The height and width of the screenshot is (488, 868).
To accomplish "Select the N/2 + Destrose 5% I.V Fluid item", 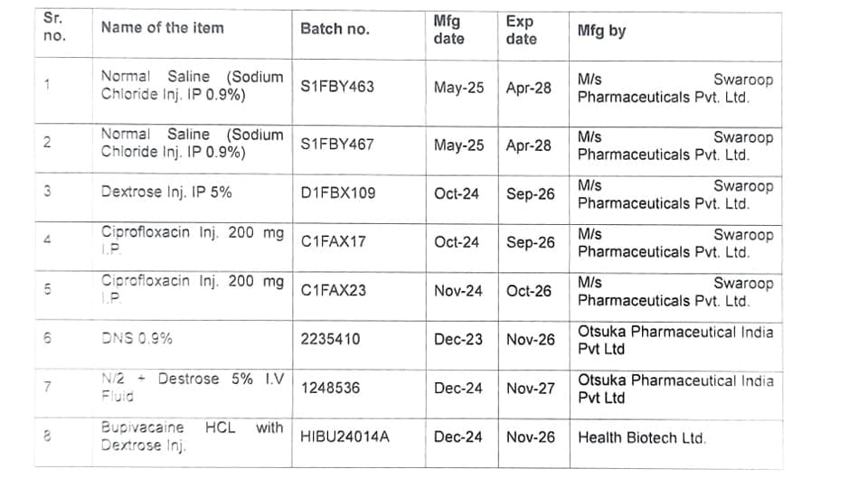I will coord(191,388).
